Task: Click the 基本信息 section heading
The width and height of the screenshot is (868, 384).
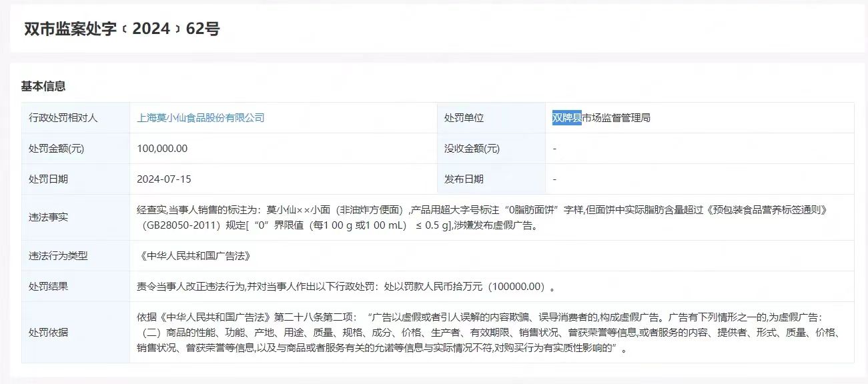Action: [43, 86]
